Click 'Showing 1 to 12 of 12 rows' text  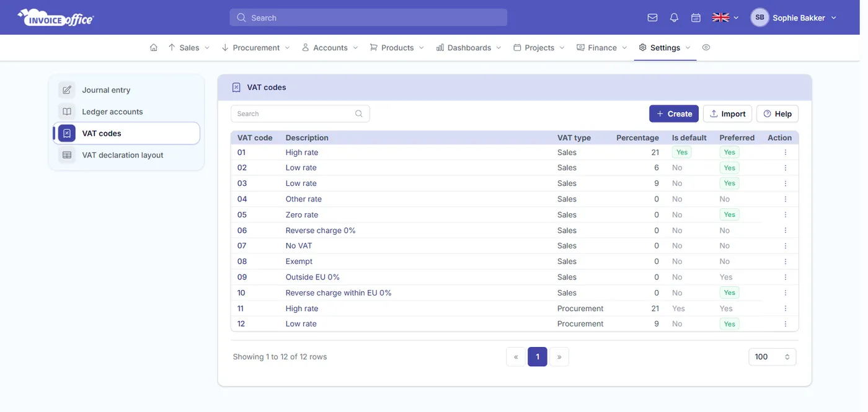(280, 357)
